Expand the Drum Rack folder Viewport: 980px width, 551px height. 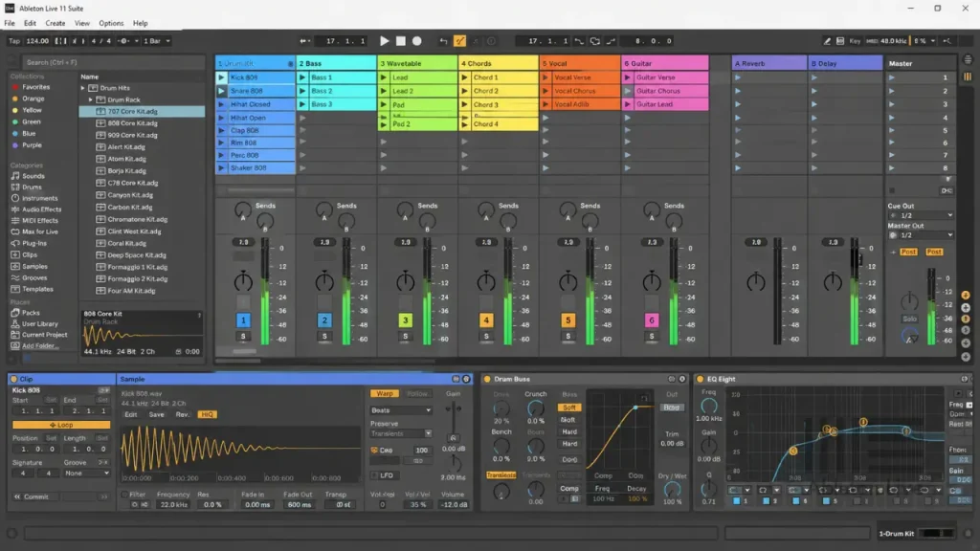[91, 99]
